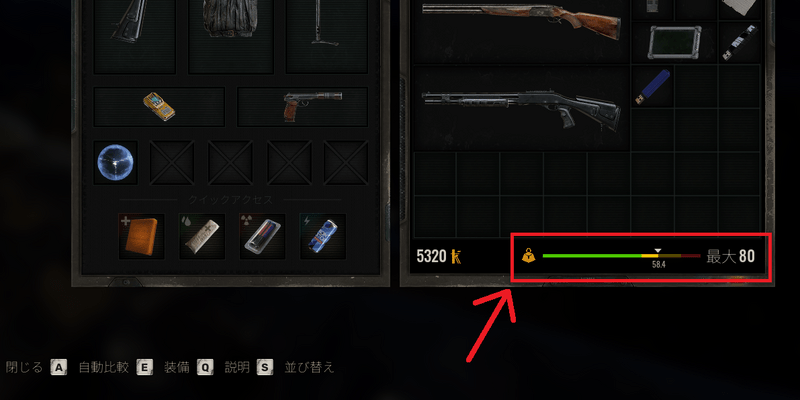800x400 pixels.
Task: Pick the blue USB flash drive
Action: [x=652, y=86]
